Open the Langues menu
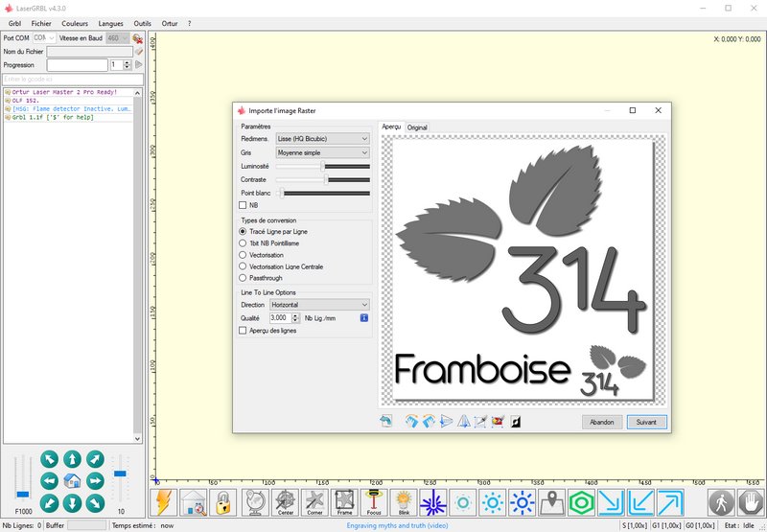This screenshot has width=767, height=532. [x=110, y=23]
